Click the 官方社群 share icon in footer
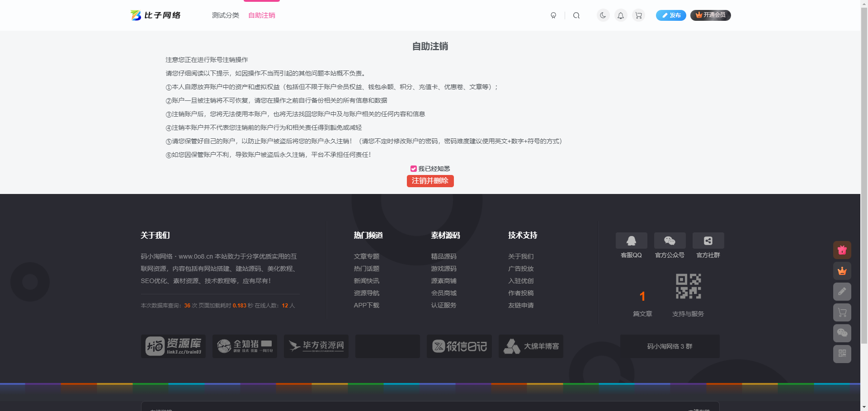This screenshot has width=868, height=411. tap(708, 240)
